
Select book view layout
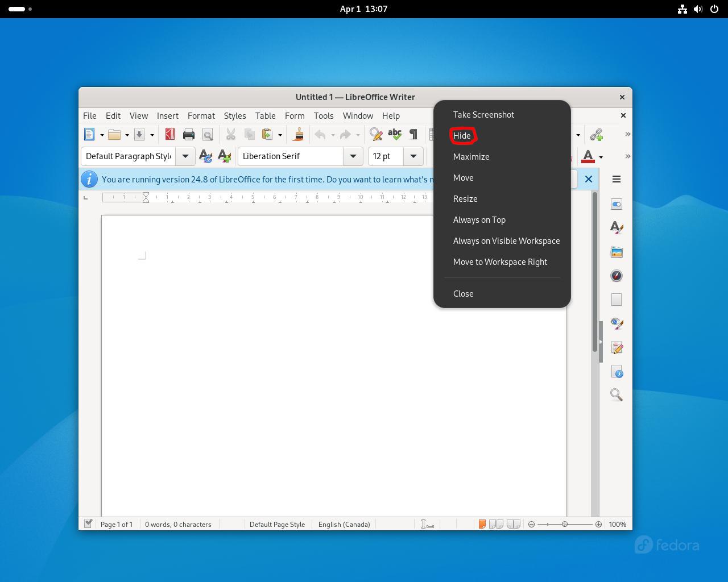click(514, 524)
